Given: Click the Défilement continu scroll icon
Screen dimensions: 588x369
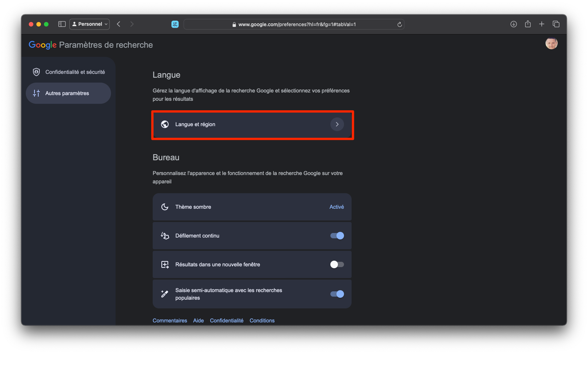Looking at the screenshot, I should coord(165,236).
